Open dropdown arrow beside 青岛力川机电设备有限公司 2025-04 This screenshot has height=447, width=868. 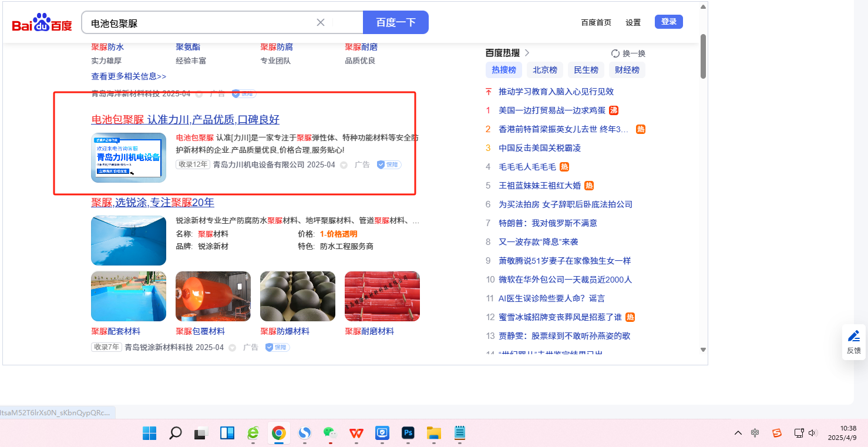(344, 165)
